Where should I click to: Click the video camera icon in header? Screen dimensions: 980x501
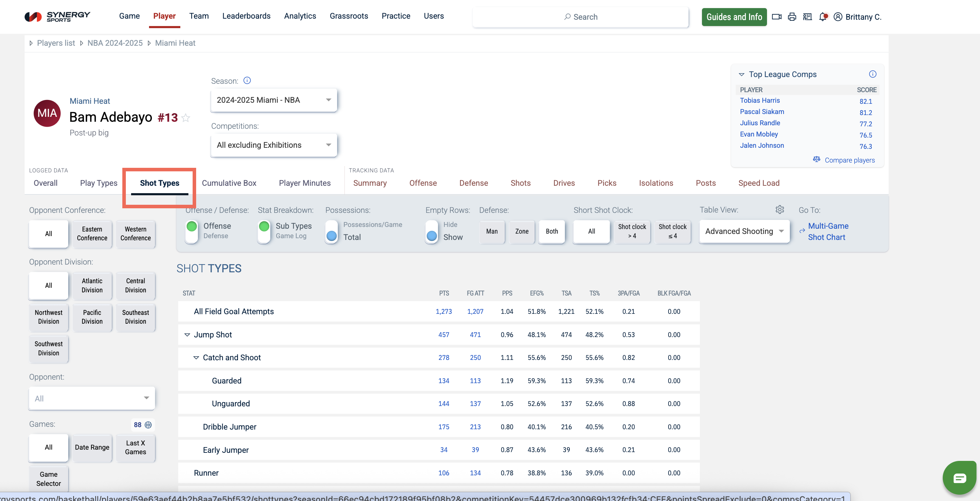(x=776, y=17)
